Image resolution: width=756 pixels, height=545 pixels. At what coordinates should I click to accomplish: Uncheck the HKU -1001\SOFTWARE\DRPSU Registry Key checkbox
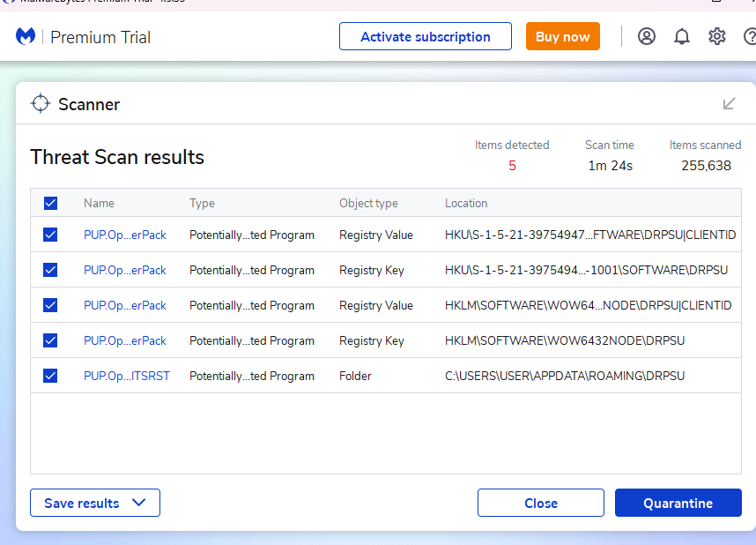tap(50, 270)
